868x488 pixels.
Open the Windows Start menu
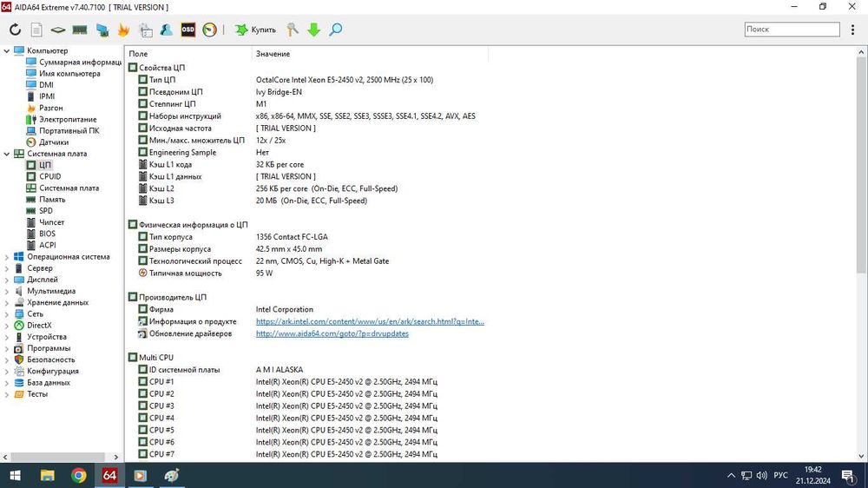click(16, 476)
